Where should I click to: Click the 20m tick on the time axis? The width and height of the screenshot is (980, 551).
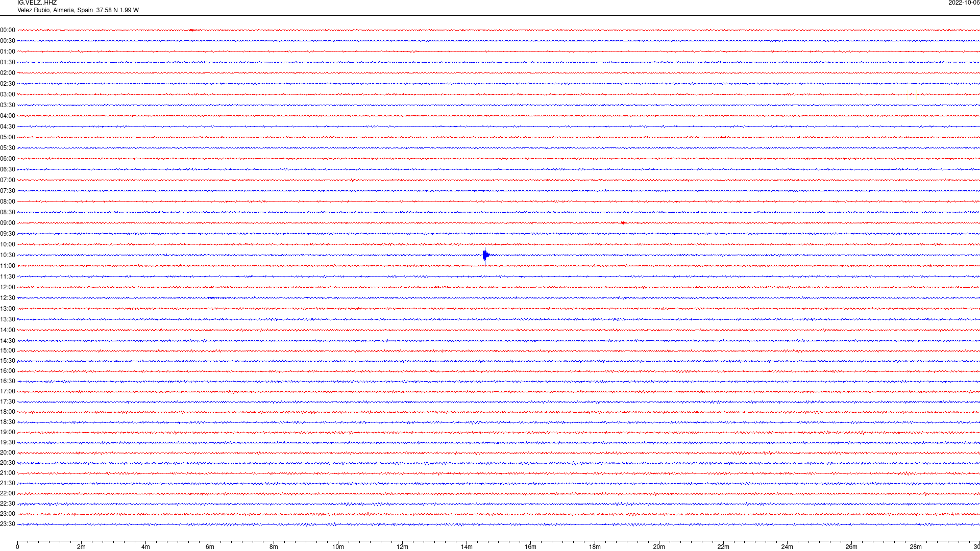(x=659, y=546)
